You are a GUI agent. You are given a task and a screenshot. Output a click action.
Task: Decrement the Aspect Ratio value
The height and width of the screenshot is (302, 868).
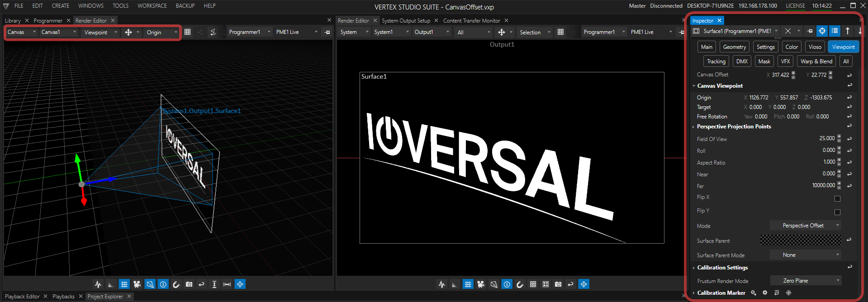(839, 164)
